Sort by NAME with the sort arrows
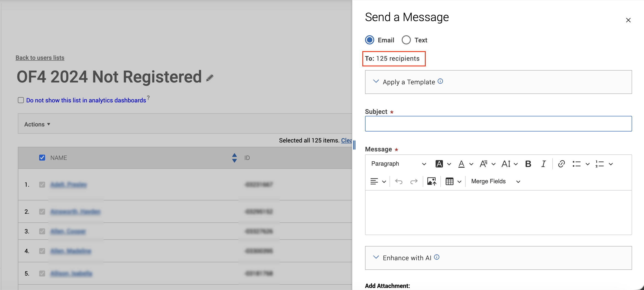 234,158
